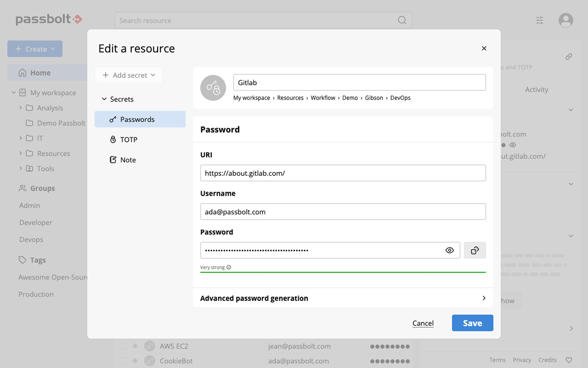
Task: Click the passbolt logo
Action: point(48,19)
